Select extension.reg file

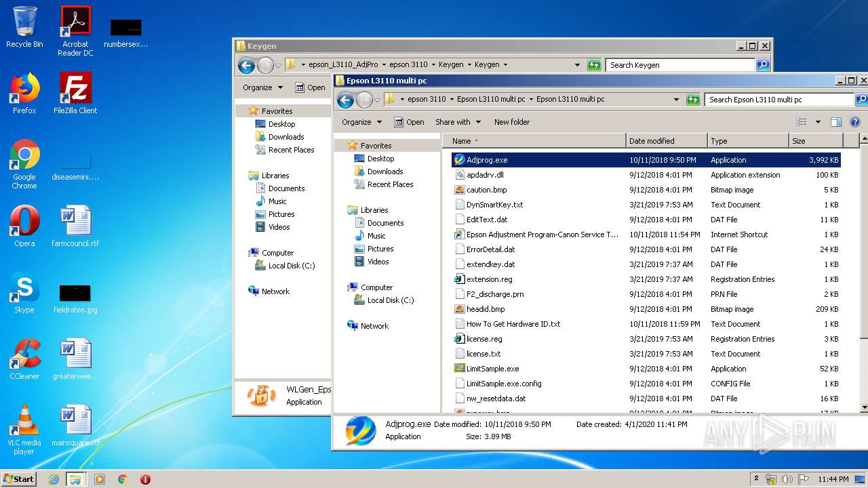click(x=646, y=279)
